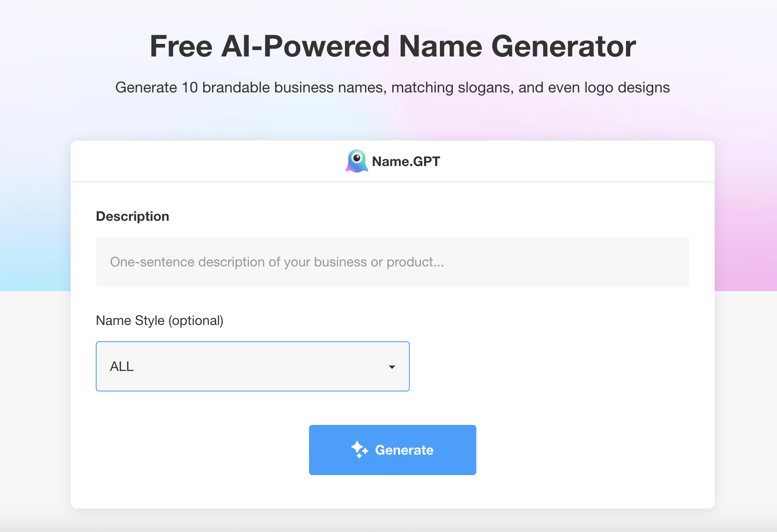Viewport: 777px width, 532px height.
Task: Click the "Name.GPT" brand text
Action: pyautogui.click(x=406, y=161)
